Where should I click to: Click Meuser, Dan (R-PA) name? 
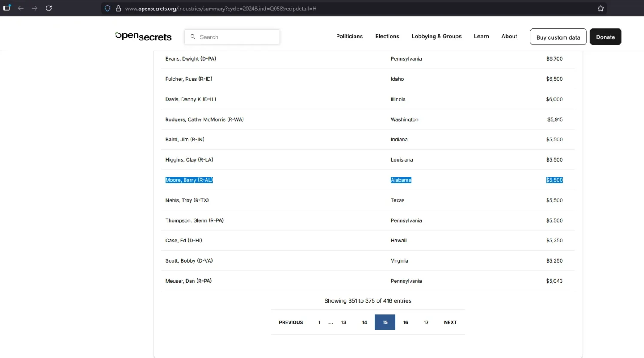coord(188,281)
